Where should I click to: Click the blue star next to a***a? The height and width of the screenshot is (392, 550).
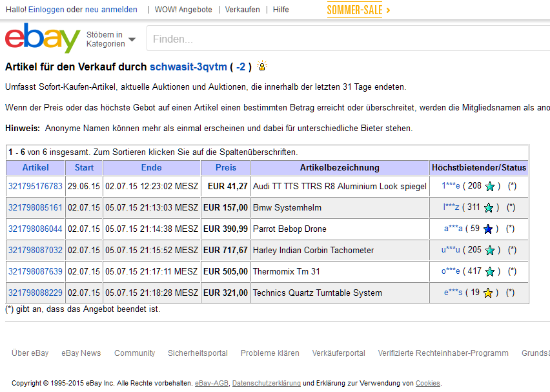click(x=488, y=229)
